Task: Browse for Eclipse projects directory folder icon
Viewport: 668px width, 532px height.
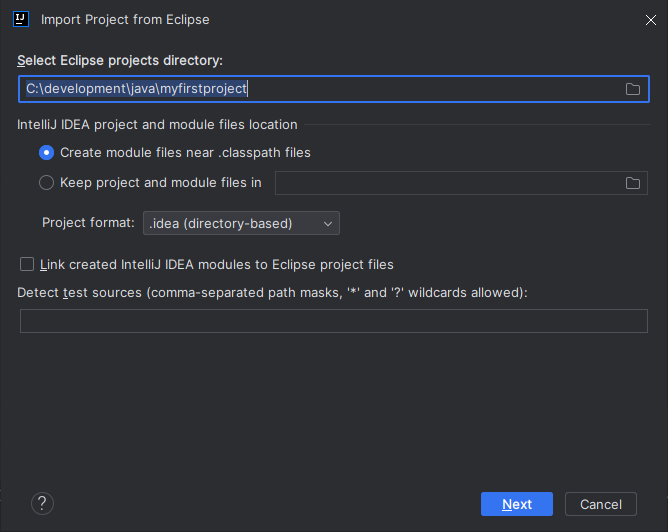Action: pos(633,89)
